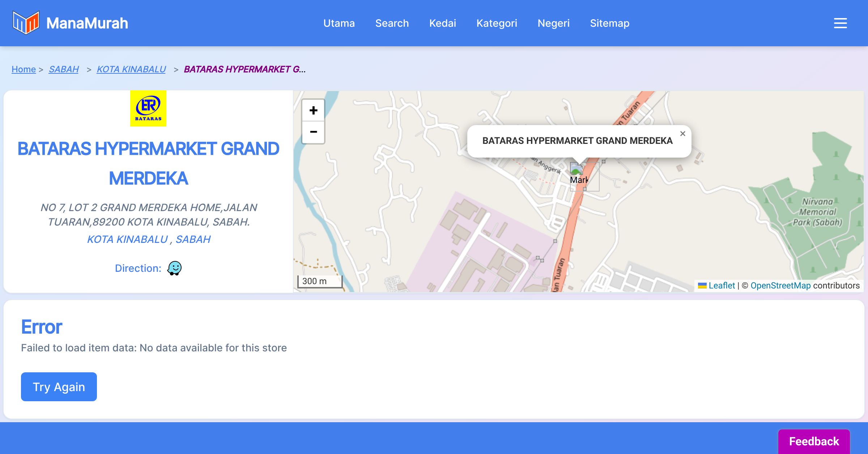Go to the Search page
This screenshot has width=868, height=454.
click(x=392, y=23)
